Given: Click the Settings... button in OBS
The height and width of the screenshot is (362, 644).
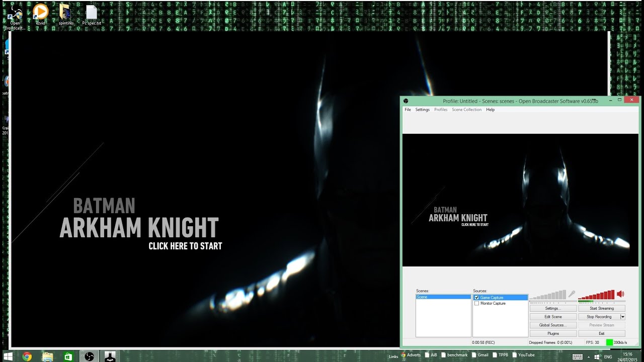Looking at the screenshot, I should point(553,308).
